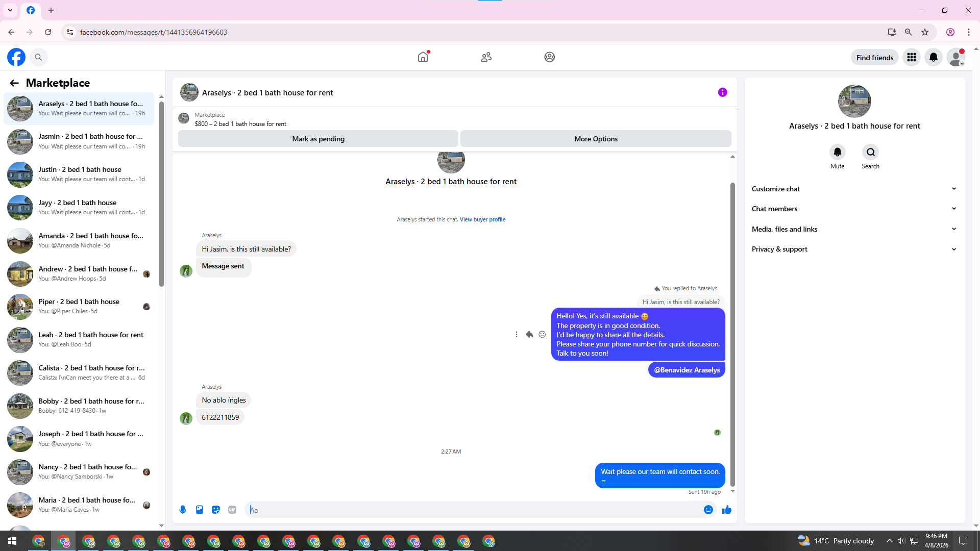Open the Friends tab icon
This screenshot has width=980, height=551.
point(486,57)
